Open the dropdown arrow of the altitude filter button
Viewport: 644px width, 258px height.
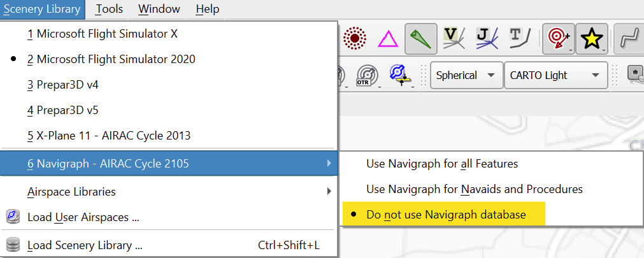(412, 87)
